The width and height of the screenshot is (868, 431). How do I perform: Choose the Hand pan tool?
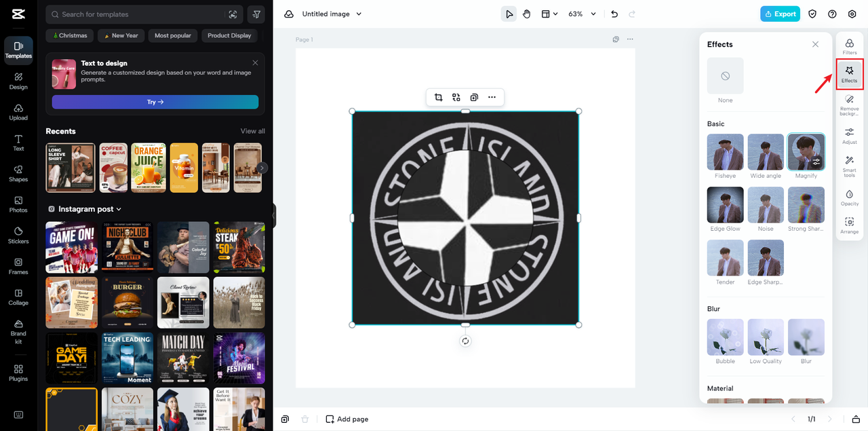pyautogui.click(x=527, y=14)
